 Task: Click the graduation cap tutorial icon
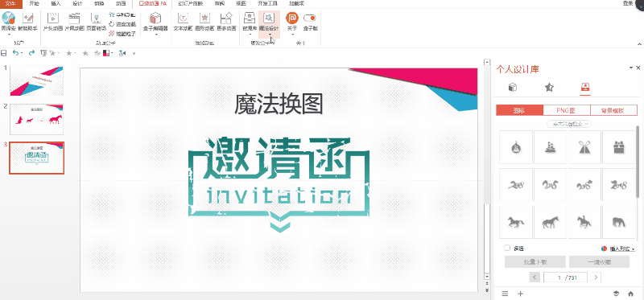tap(616, 294)
